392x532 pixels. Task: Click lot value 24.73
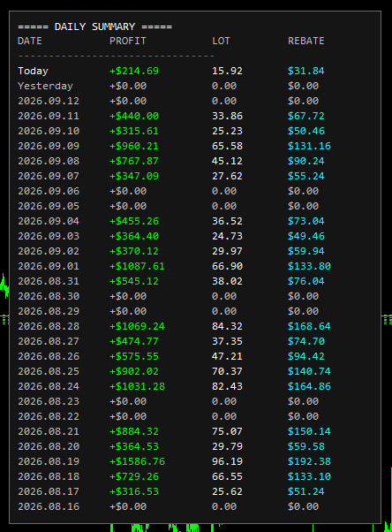[227, 236]
